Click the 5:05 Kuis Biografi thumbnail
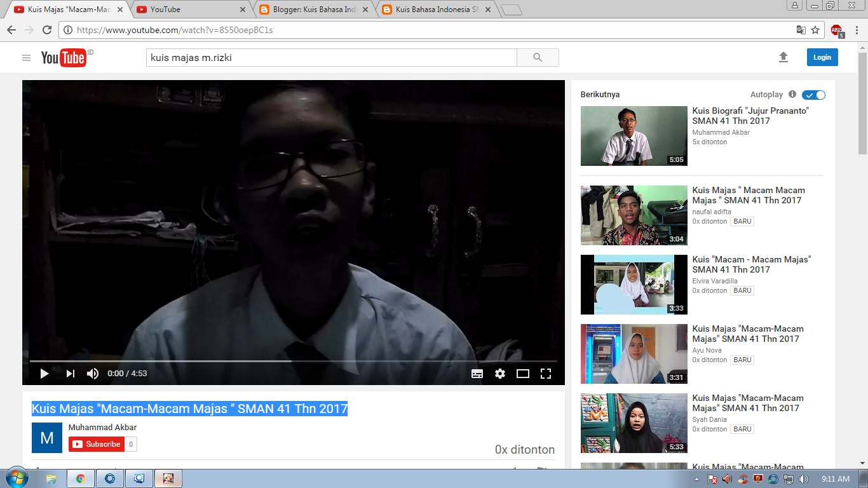 tap(634, 136)
